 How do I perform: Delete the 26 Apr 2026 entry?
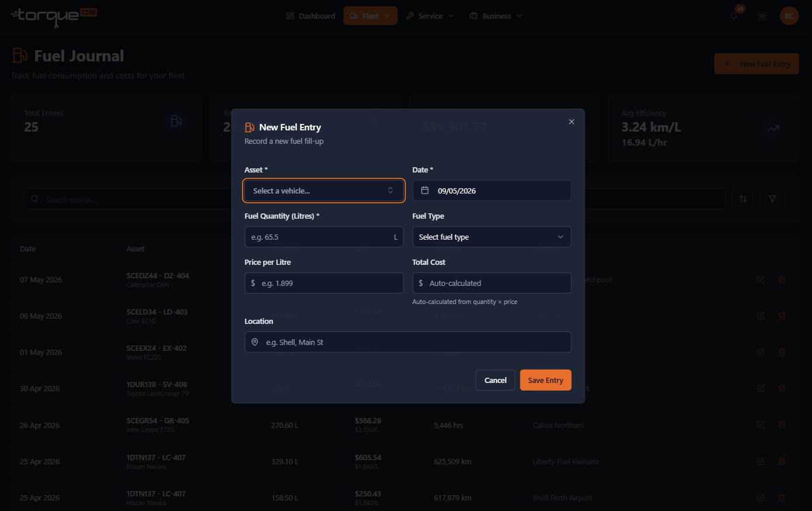click(782, 425)
